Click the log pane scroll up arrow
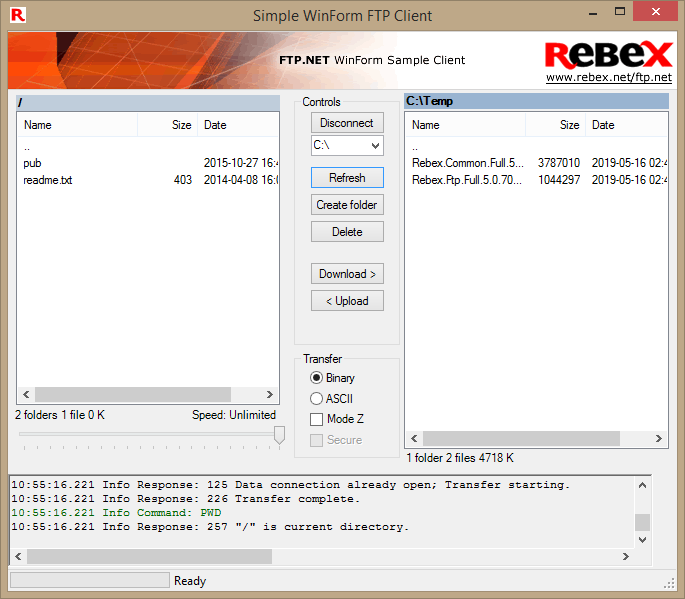685x599 pixels. tap(642, 485)
